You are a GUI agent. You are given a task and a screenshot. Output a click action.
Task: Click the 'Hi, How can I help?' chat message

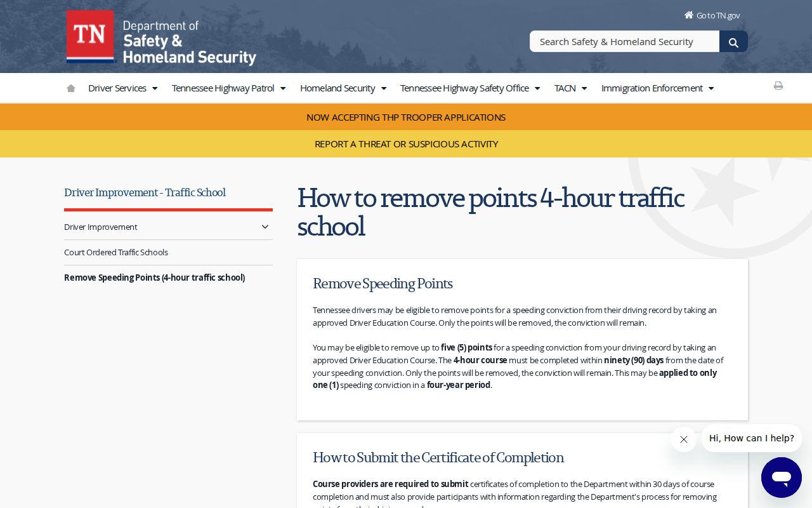752,438
